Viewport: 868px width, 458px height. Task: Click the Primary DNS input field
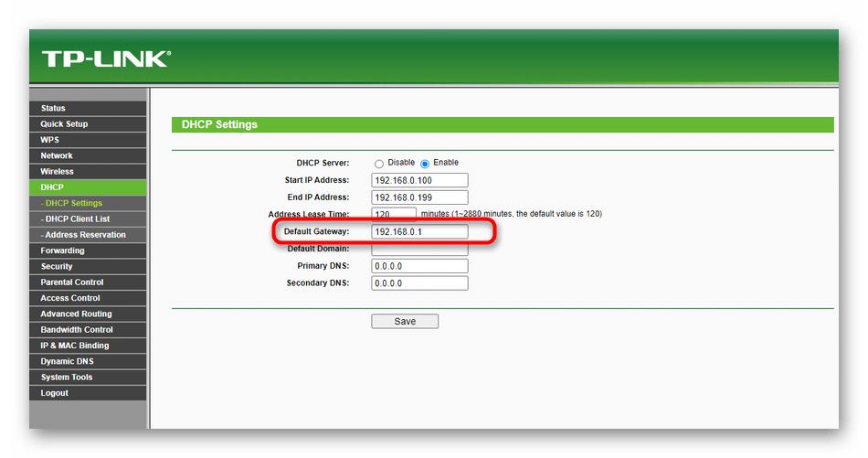419,266
